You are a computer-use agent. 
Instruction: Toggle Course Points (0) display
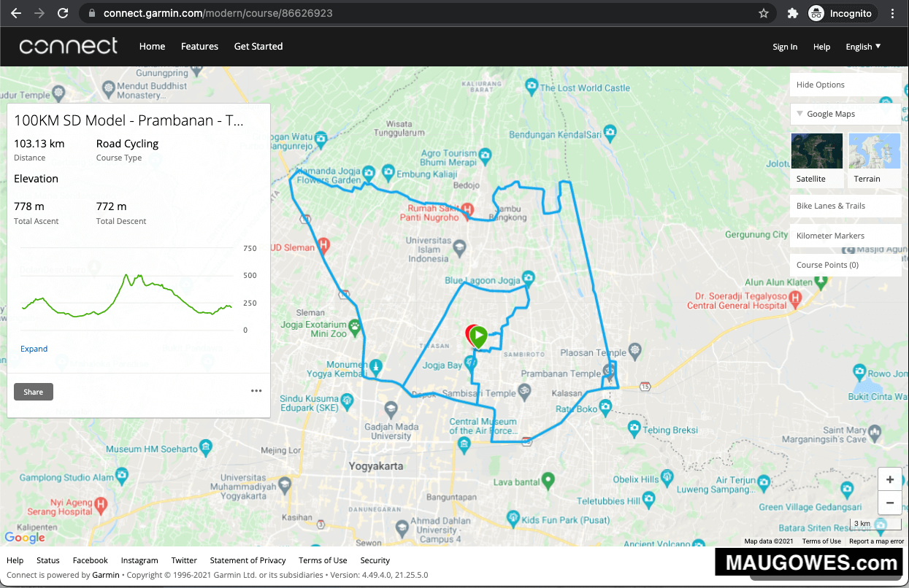tap(845, 265)
